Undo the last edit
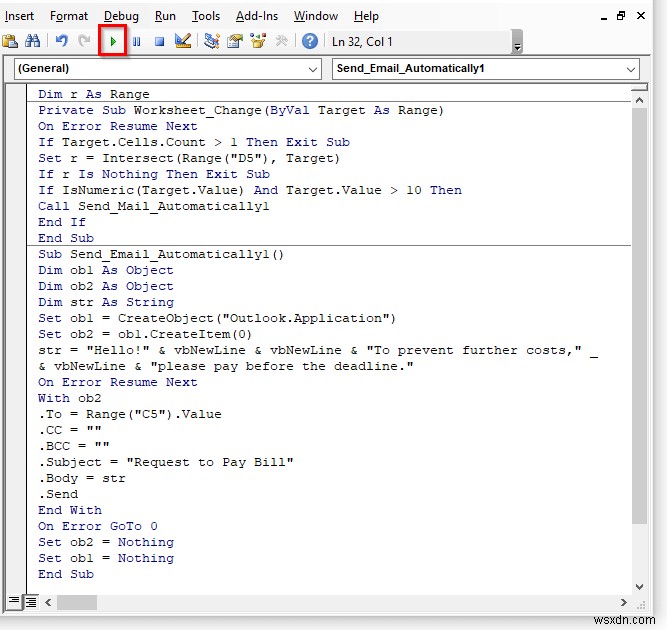Viewport: 667px width, 630px height. (x=62, y=41)
